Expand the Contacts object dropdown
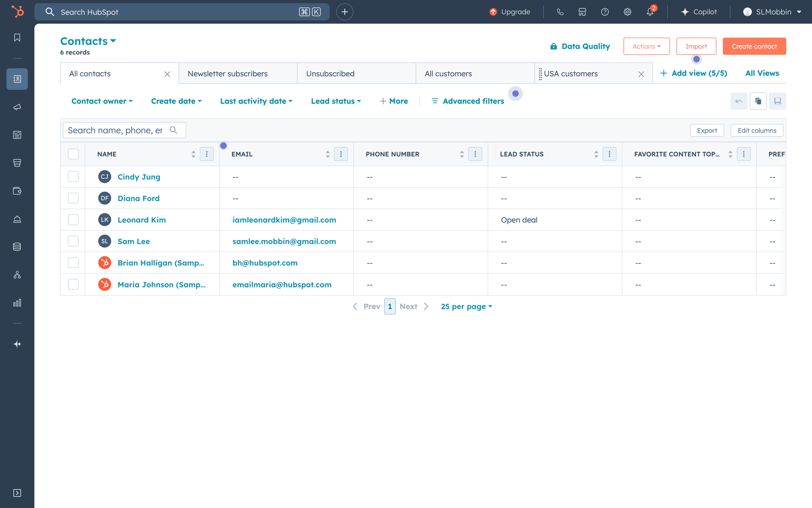812x508 pixels. click(x=88, y=41)
